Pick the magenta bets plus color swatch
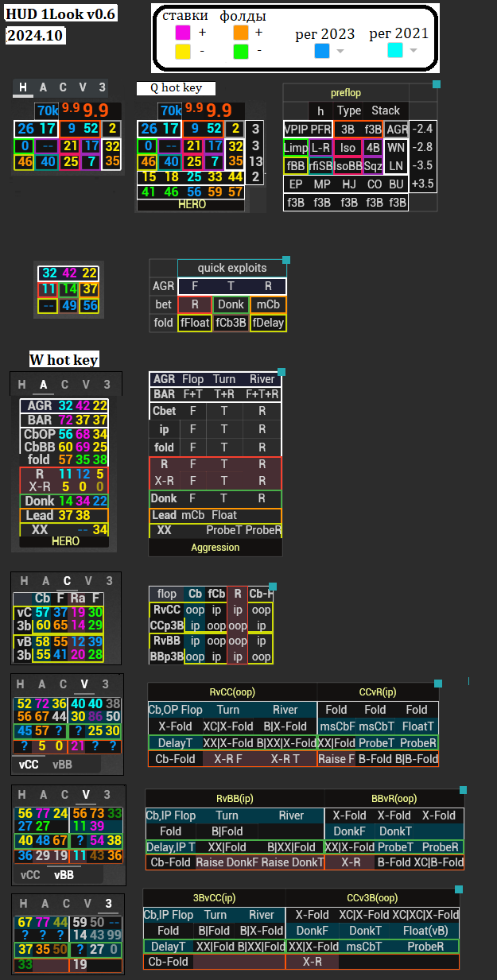This screenshot has width=497, height=980. point(183,33)
